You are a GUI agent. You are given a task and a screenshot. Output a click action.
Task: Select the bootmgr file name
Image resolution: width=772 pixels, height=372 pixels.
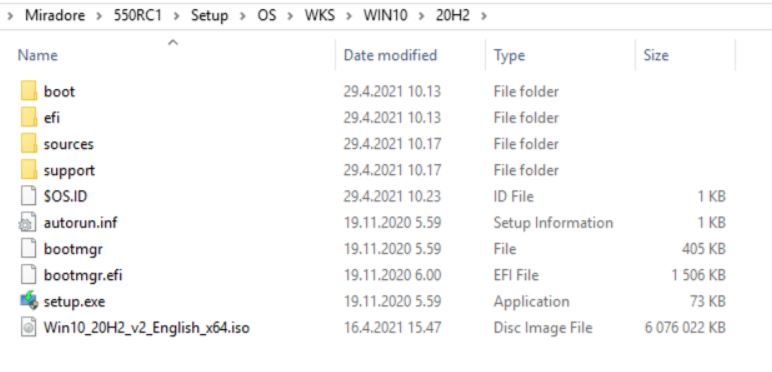[x=73, y=249]
